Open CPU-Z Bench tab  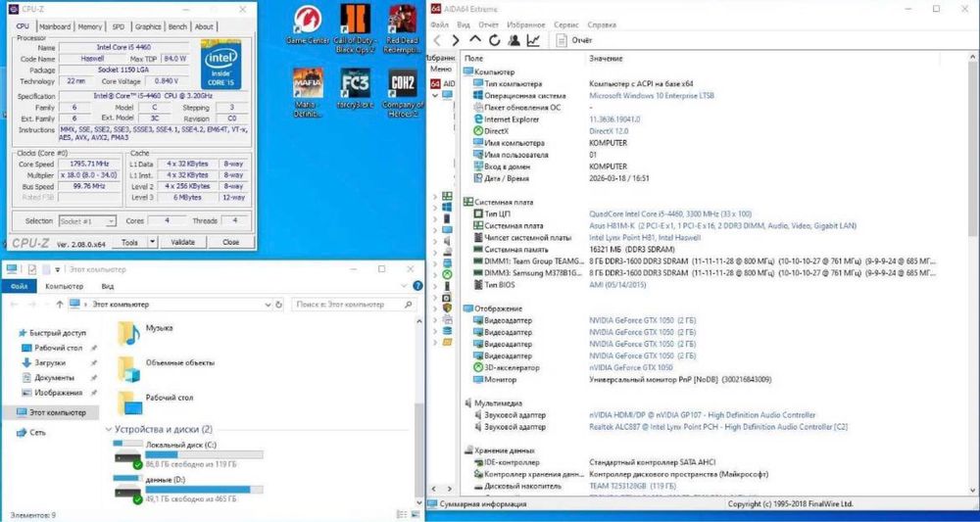point(177,26)
